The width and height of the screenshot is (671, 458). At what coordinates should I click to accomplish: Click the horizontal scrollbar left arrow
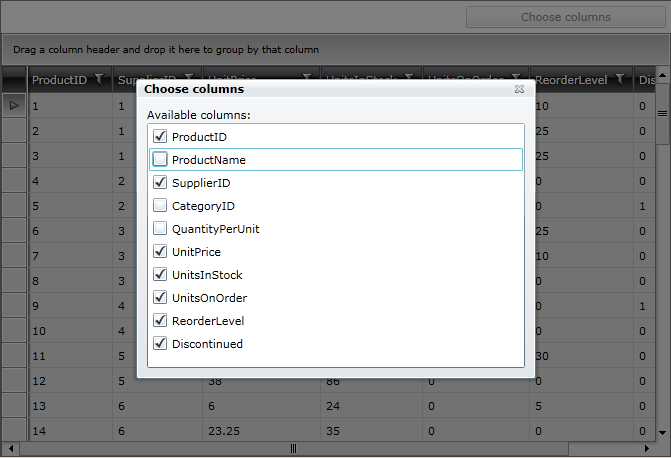coord(8,449)
